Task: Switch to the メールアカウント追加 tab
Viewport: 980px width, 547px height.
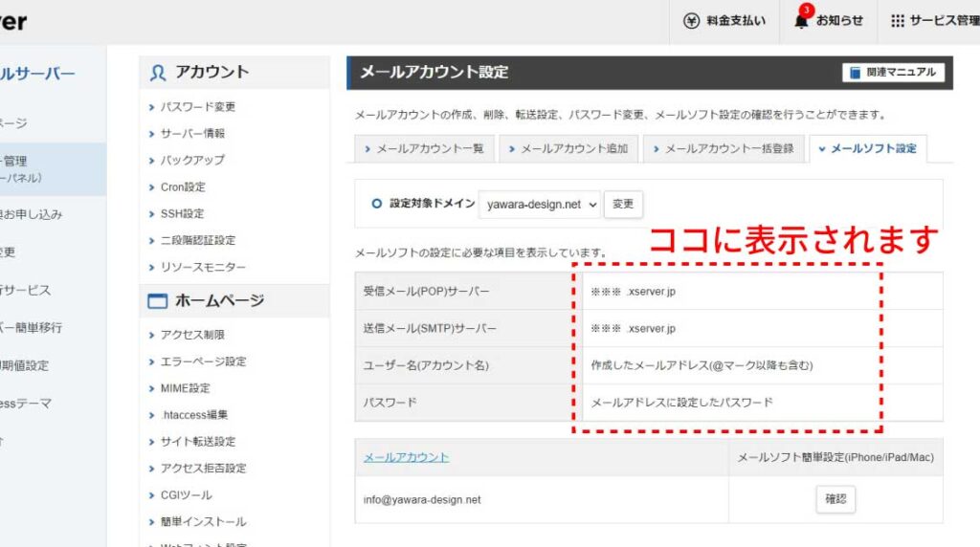Action: (568, 148)
